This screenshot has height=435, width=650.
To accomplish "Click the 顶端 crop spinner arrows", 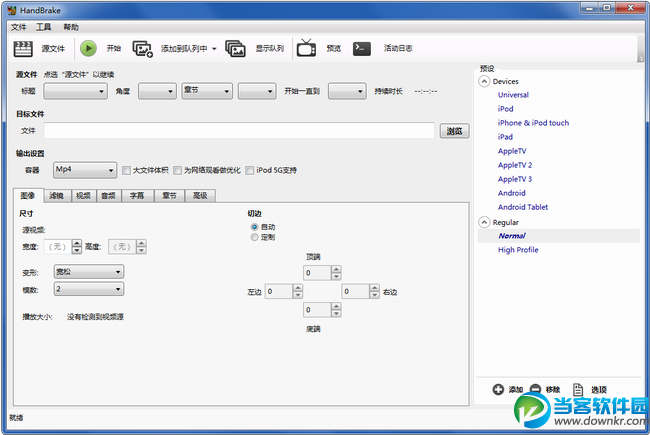I will [x=336, y=273].
